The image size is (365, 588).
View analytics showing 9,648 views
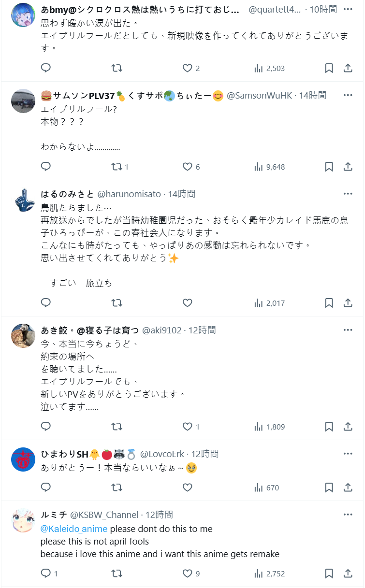click(x=269, y=167)
